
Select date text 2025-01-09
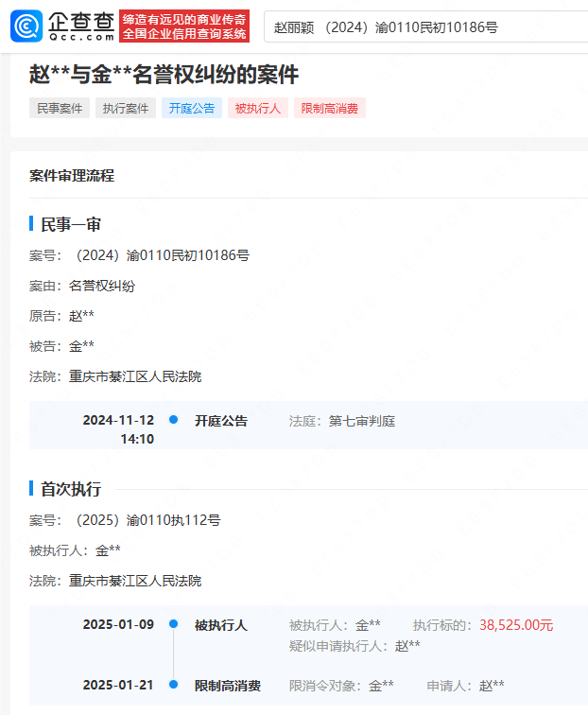click(118, 625)
